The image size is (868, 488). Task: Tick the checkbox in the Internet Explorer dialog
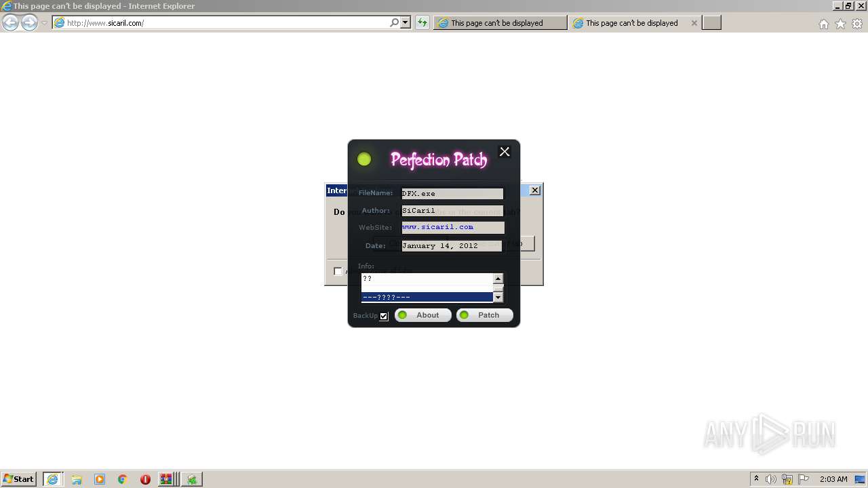coord(338,271)
